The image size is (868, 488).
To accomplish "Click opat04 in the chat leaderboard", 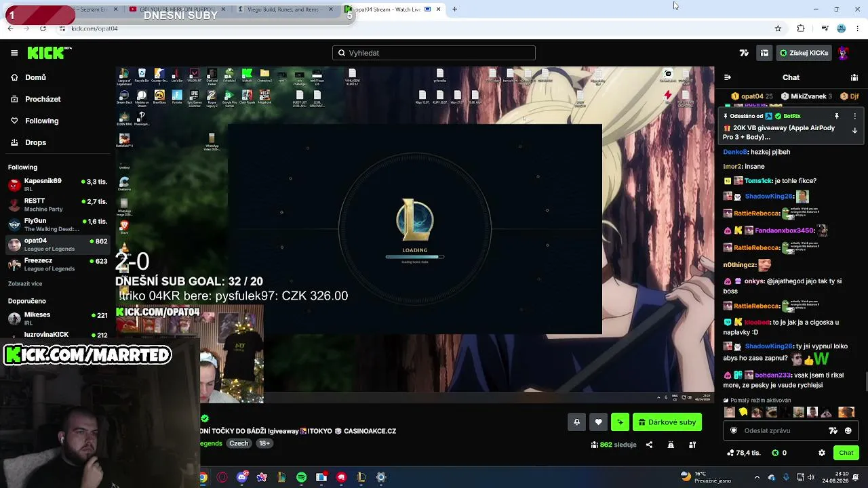I will (752, 96).
